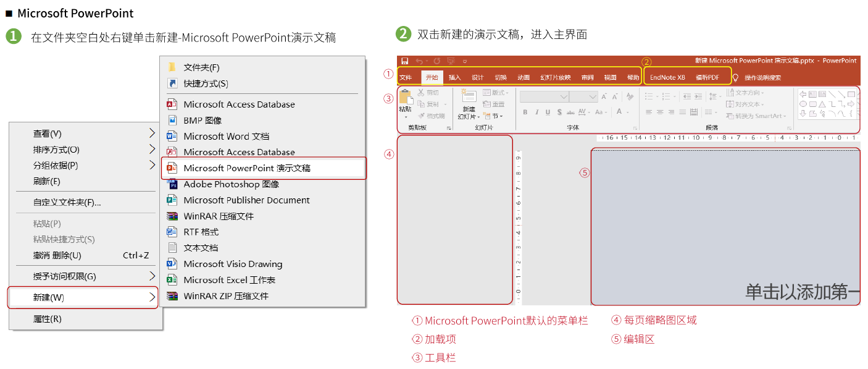Toggle strikethrough abc formatting

pyautogui.click(x=570, y=112)
